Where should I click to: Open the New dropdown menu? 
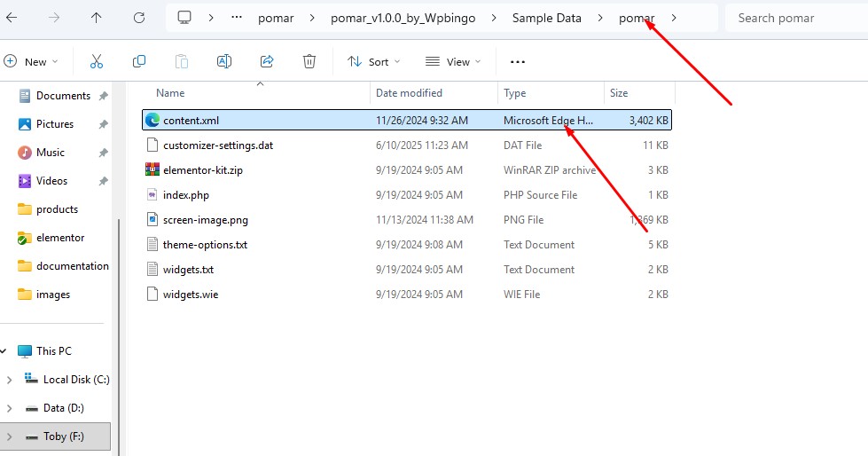pyautogui.click(x=30, y=61)
